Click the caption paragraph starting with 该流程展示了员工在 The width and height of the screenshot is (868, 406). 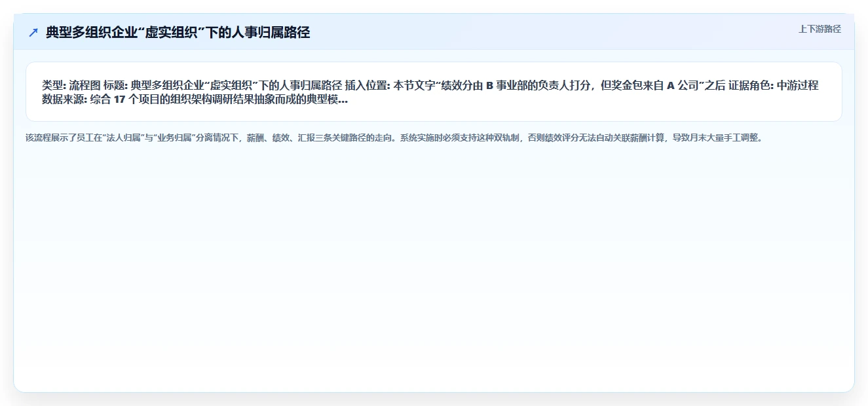(394, 138)
